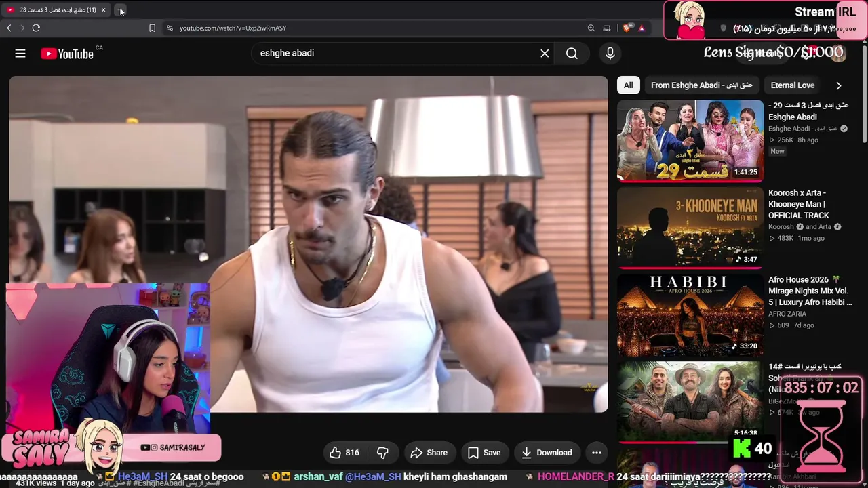This screenshot has height=488, width=868.
Task: Save the video to a playlist
Action: pyautogui.click(x=484, y=453)
